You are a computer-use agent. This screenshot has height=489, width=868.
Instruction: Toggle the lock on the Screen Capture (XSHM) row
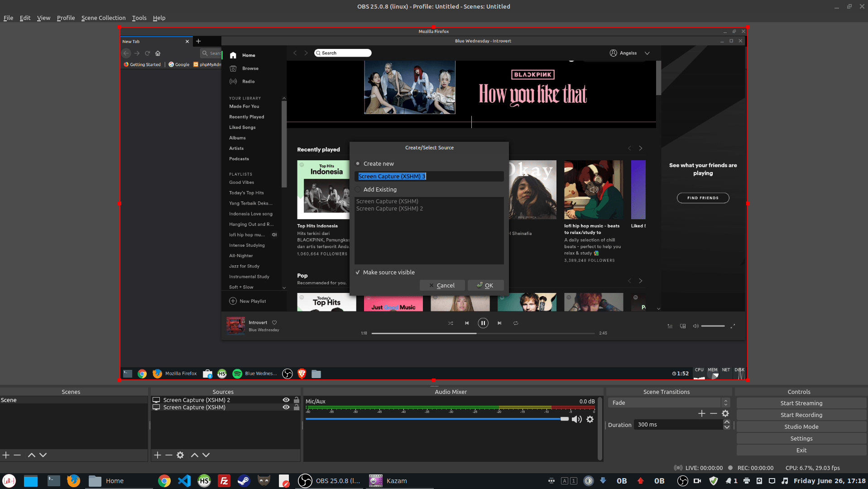pyautogui.click(x=297, y=407)
